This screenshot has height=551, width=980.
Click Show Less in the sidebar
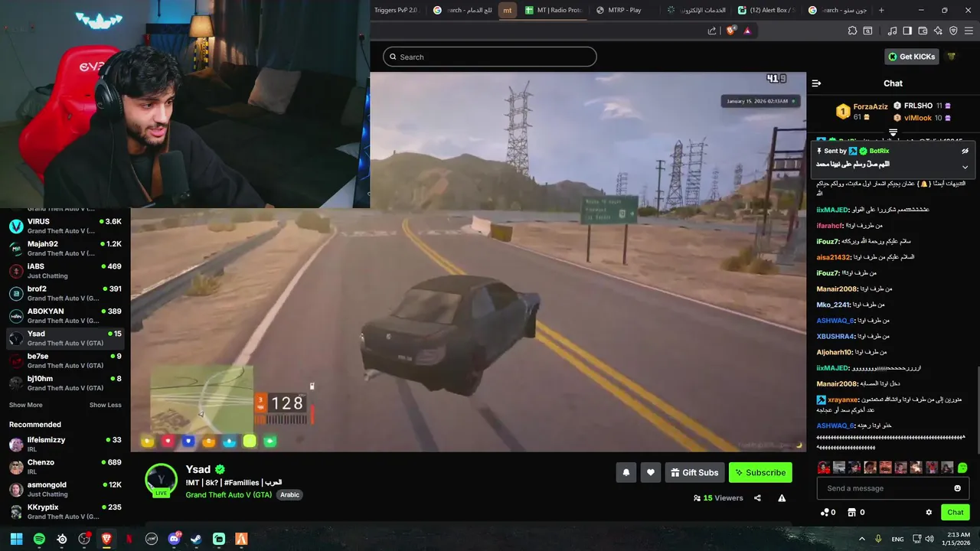[x=106, y=405]
